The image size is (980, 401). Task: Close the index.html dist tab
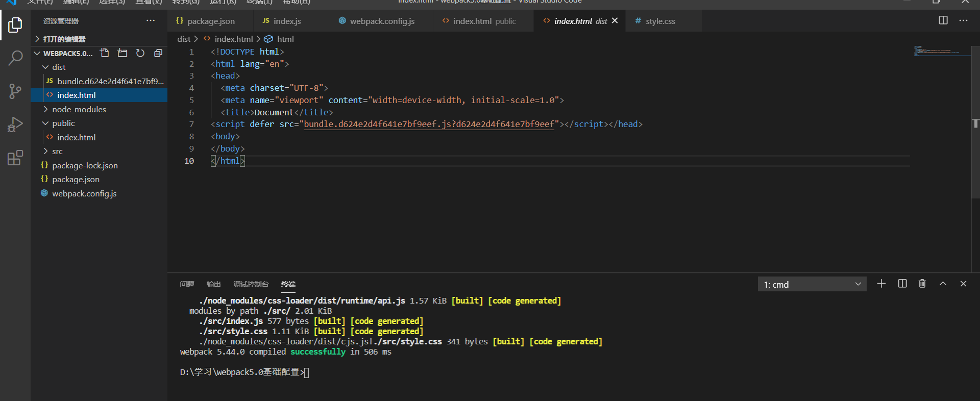pyautogui.click(x=615, y=20)
